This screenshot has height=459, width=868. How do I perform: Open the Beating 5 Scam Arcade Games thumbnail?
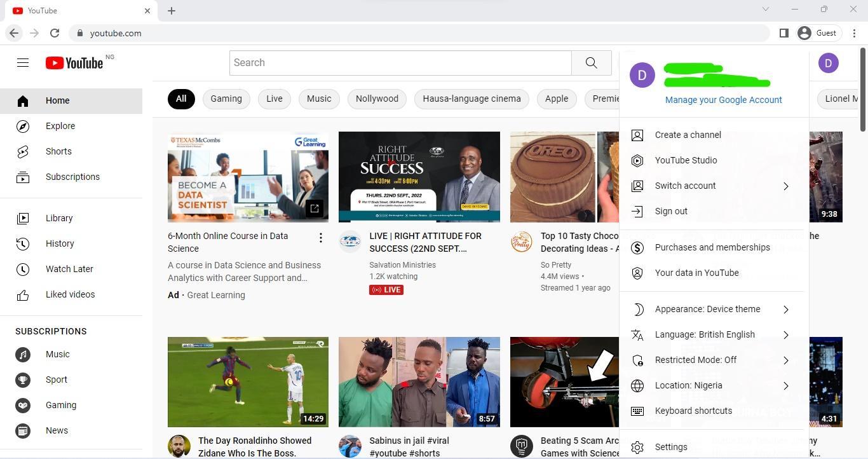coord(564,382)
